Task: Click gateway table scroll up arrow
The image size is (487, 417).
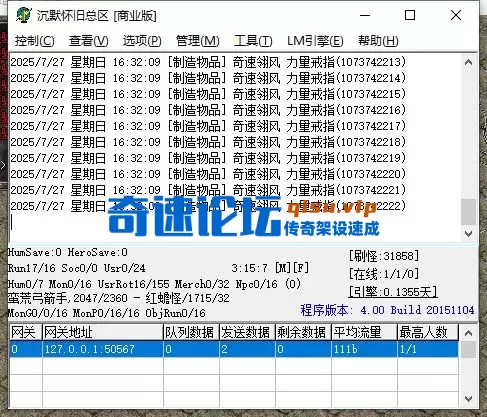Action: tap(468, 333)
